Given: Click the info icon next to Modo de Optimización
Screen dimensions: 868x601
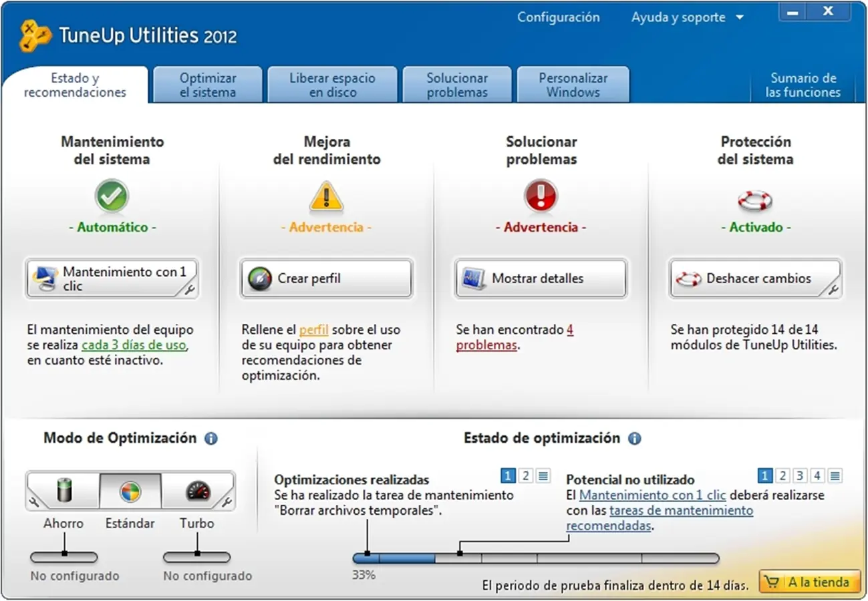Looking at the screenshot, I should [x=212, y=438].
